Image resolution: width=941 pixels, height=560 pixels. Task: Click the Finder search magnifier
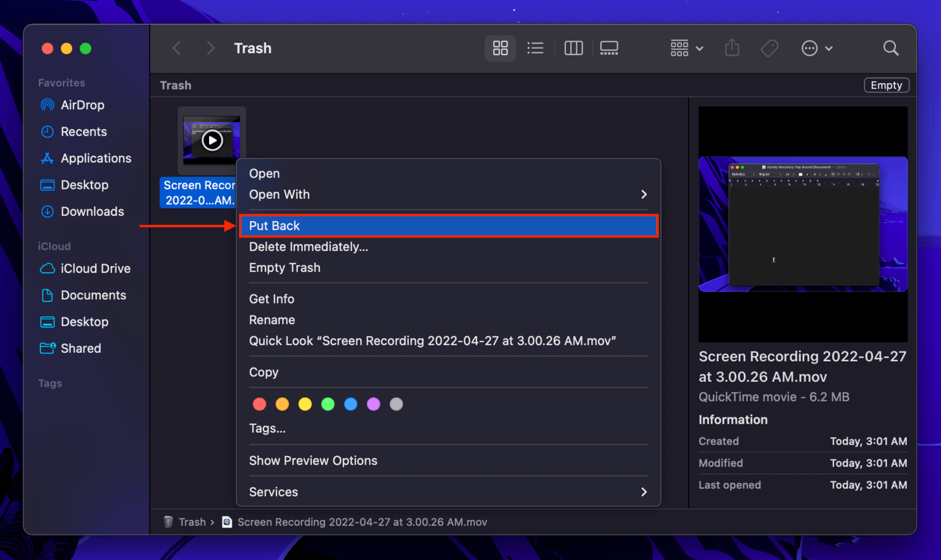tap(891, 48)
